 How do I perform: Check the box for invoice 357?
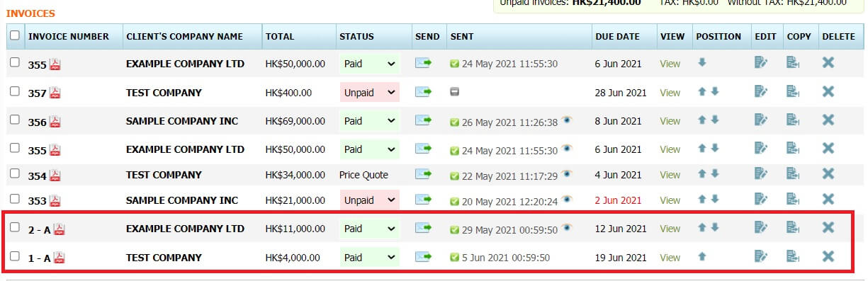pyautogui.click(x=15, y=91)
